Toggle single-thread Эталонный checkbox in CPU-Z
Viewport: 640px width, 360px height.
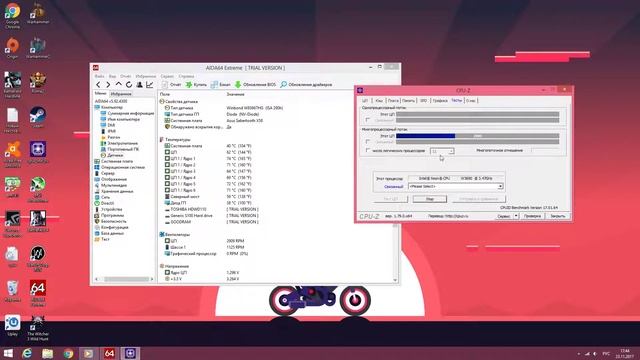coord(368,120)
